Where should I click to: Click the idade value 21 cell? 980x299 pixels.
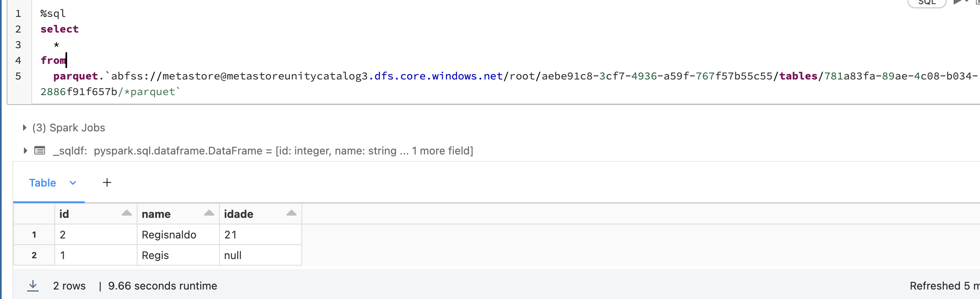[261, 235]
